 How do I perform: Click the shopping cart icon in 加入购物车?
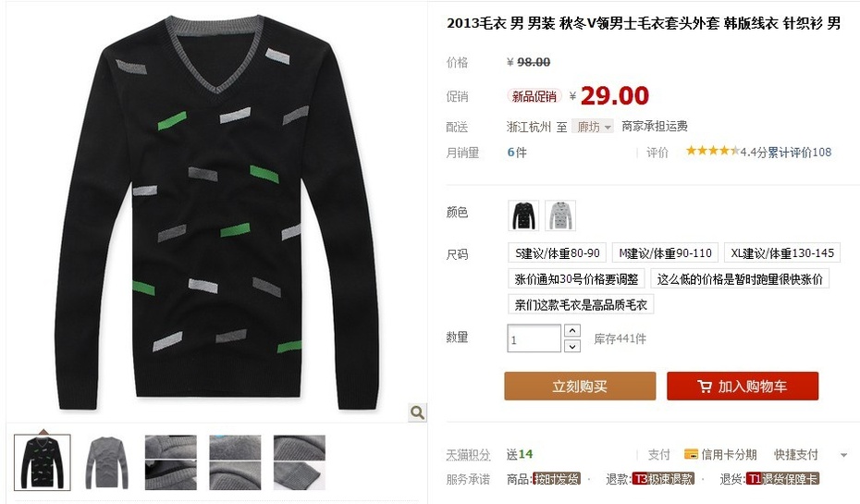click(705, 387)
